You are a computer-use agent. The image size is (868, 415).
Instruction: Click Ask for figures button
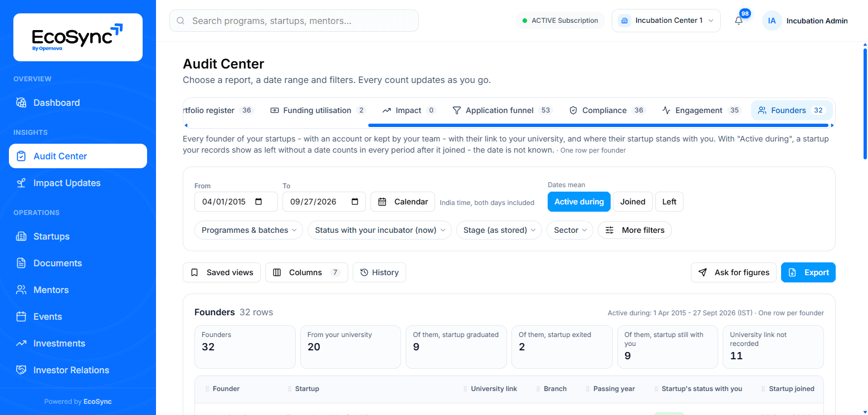pyautogui.click(x=733, y=272)
